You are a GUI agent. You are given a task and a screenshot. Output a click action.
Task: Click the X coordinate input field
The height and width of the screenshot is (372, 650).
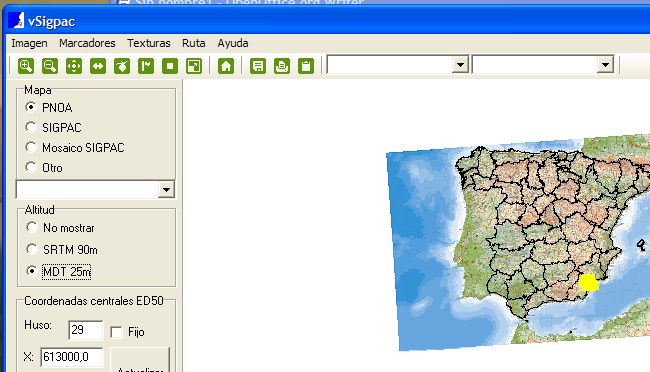[x=72, y=357]
